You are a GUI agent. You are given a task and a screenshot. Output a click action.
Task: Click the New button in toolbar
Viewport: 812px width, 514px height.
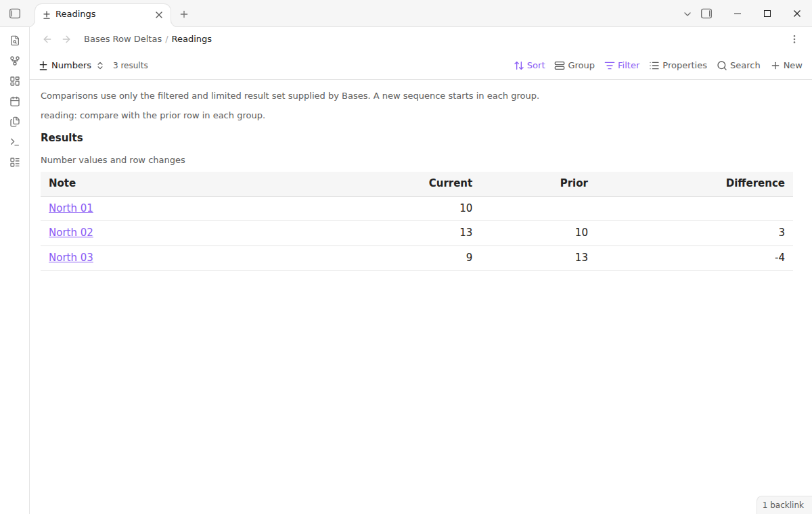pyautogui.click(x=786, y=66)
